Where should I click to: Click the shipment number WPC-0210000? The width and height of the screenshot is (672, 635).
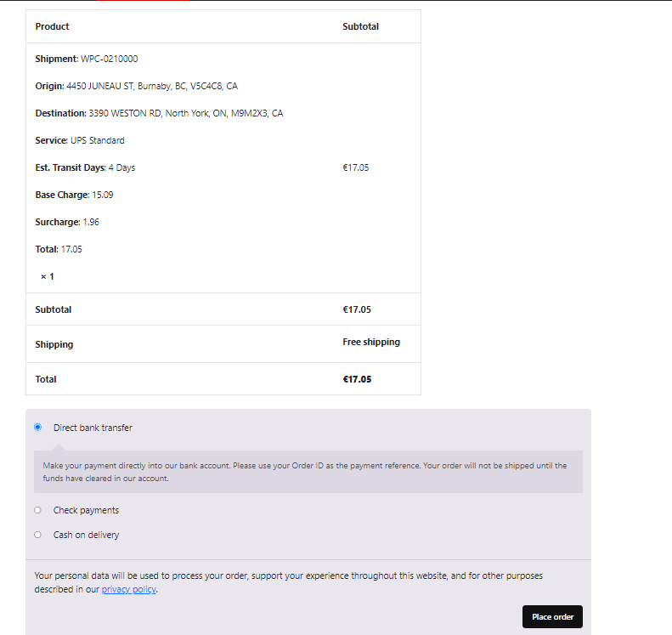coord(109,59)
